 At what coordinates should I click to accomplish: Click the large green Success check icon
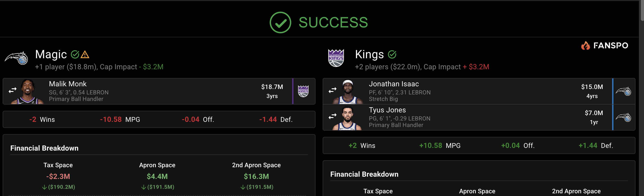280,22
